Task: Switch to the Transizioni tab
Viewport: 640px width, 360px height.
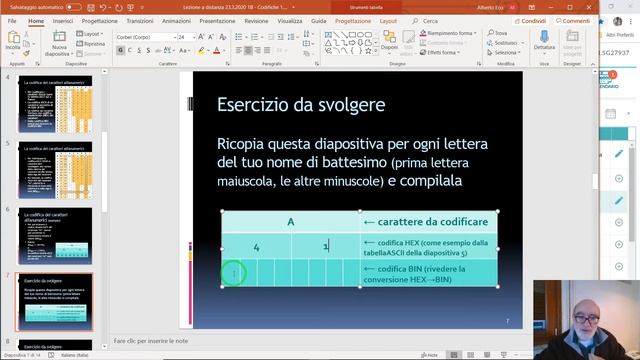Action: pos(140,21)
